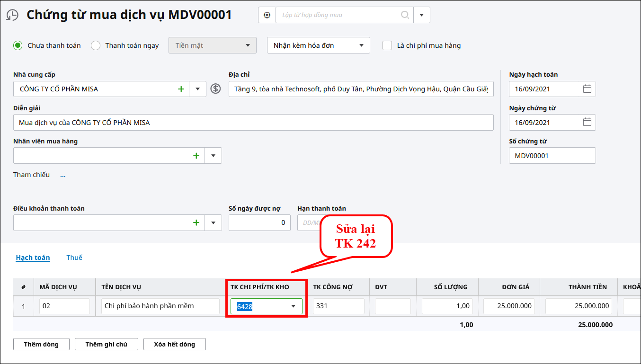
Task: Open the TK chi phí 6428 account dropdown
Action: pos(293,306)
